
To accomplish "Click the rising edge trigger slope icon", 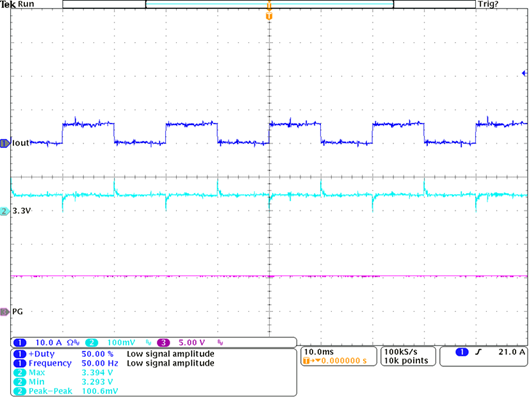I will [x=478, y=352].
